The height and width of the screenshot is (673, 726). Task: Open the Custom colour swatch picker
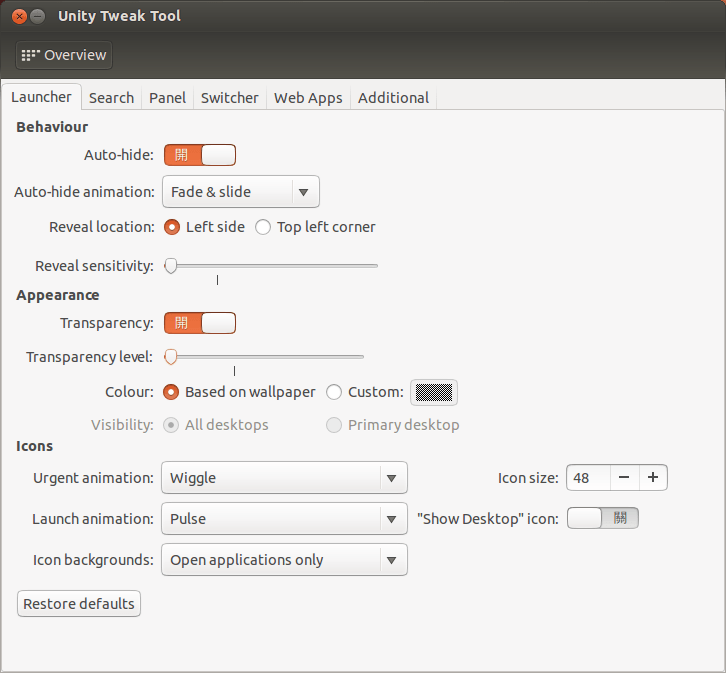434,393
